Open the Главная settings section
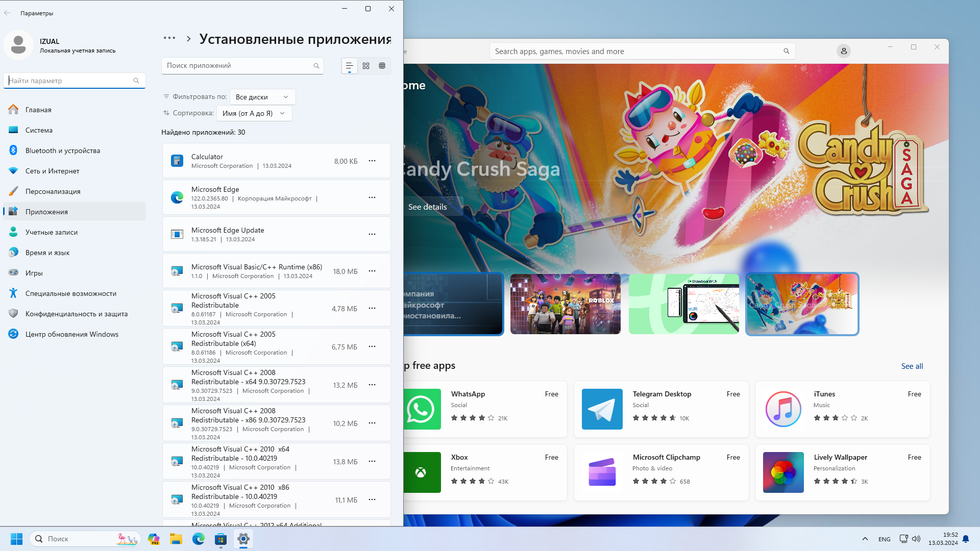 [75, 110]
